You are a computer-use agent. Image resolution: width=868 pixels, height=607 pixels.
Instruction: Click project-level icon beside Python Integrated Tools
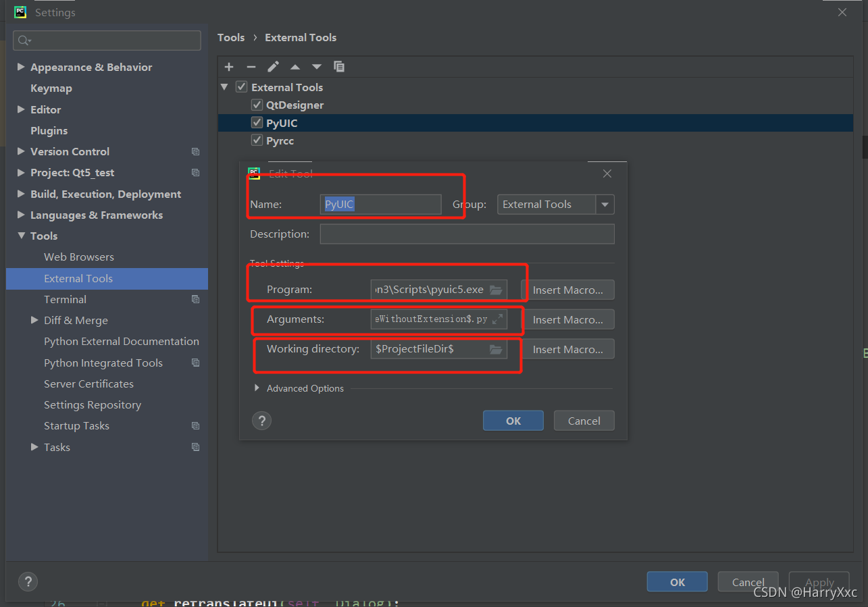pos(195,363)
